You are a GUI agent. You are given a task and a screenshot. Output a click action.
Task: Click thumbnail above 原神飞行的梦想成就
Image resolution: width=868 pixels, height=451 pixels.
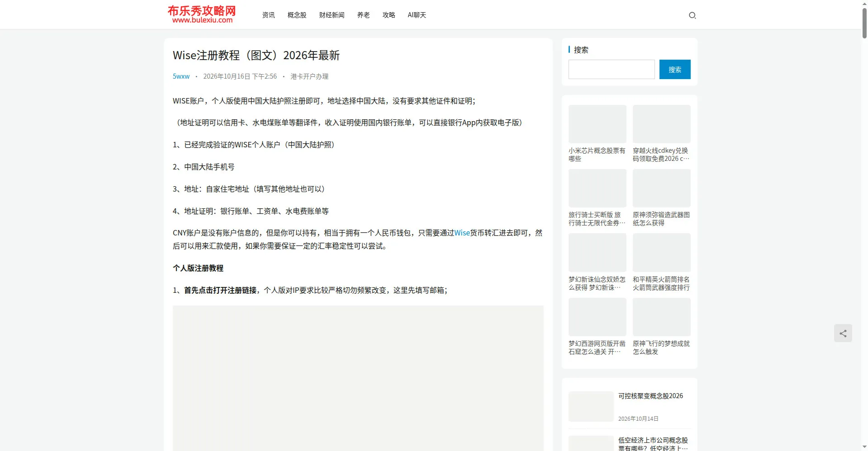pos(661,317)
